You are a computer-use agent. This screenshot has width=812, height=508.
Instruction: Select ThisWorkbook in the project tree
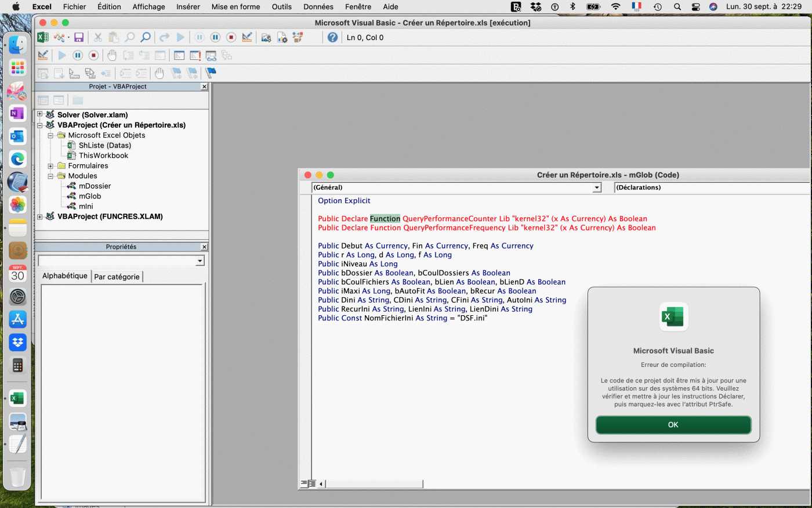103,156
